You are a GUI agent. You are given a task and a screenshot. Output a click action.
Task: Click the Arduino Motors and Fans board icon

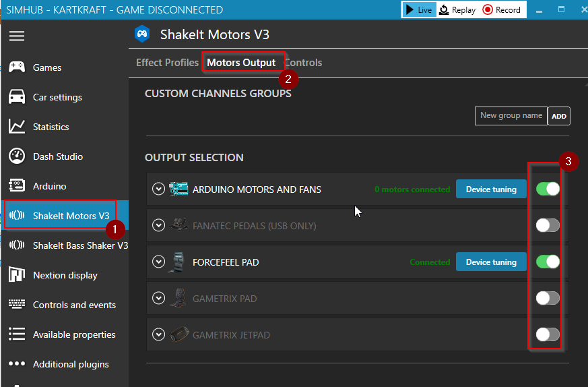coord(178,189)
